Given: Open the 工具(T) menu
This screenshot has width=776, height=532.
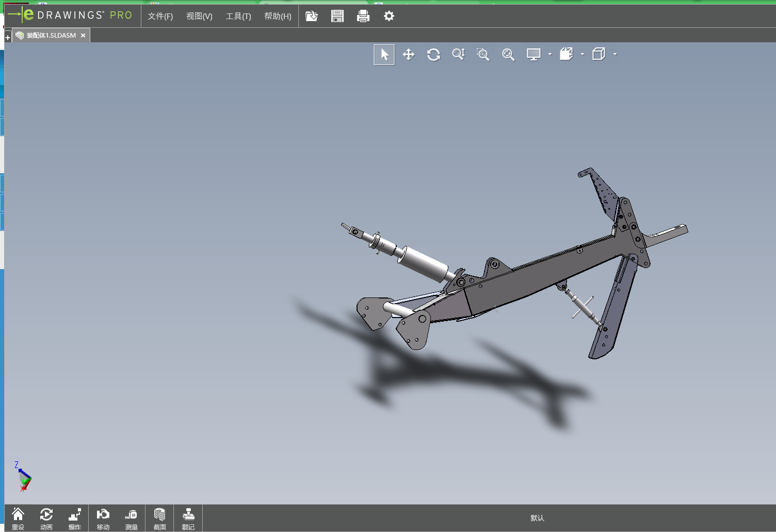Looking at the screenshot, I should coord(238,16).
